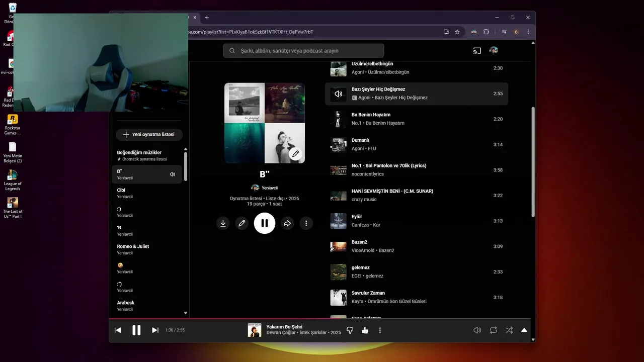The image size is (644, 362).
Task: Open the Romeo & Juliet playlist
Action: coord(146,249)
